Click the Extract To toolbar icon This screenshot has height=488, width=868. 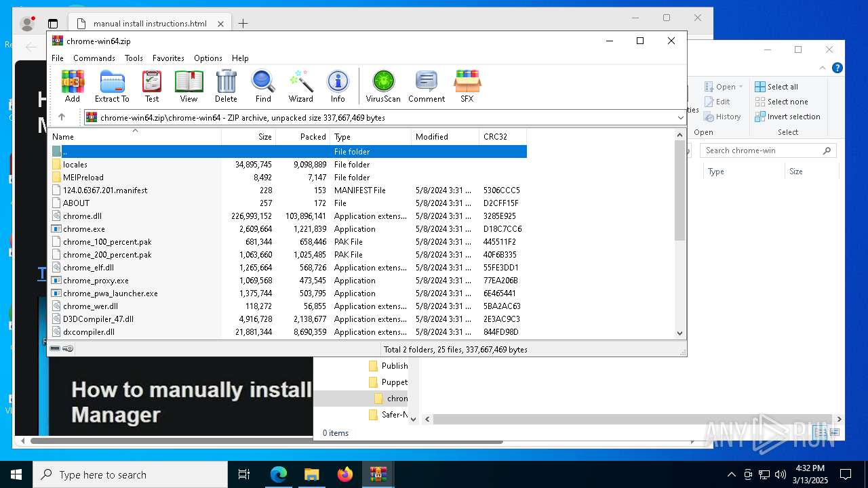pyautogui.click(x=112, y=86)
